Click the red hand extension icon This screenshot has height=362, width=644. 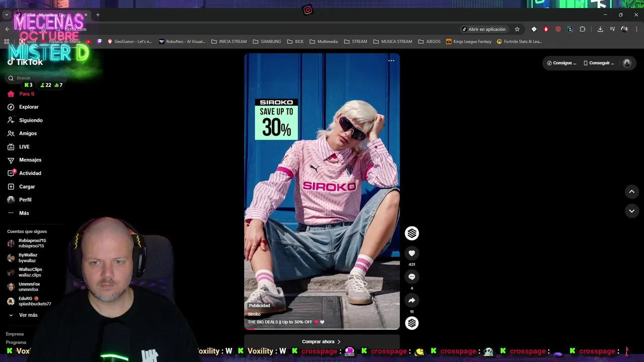546,29
